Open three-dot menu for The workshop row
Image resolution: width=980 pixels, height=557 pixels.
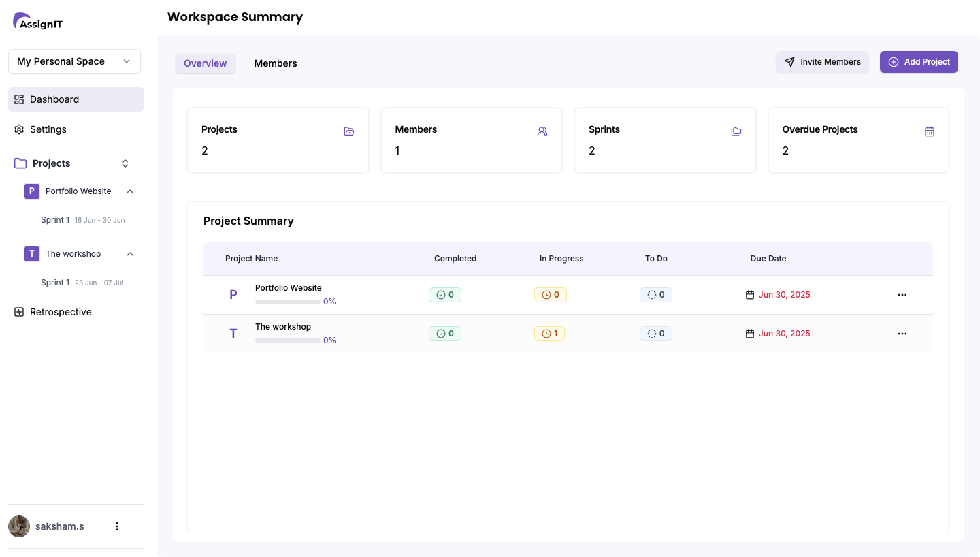[902, 334]
